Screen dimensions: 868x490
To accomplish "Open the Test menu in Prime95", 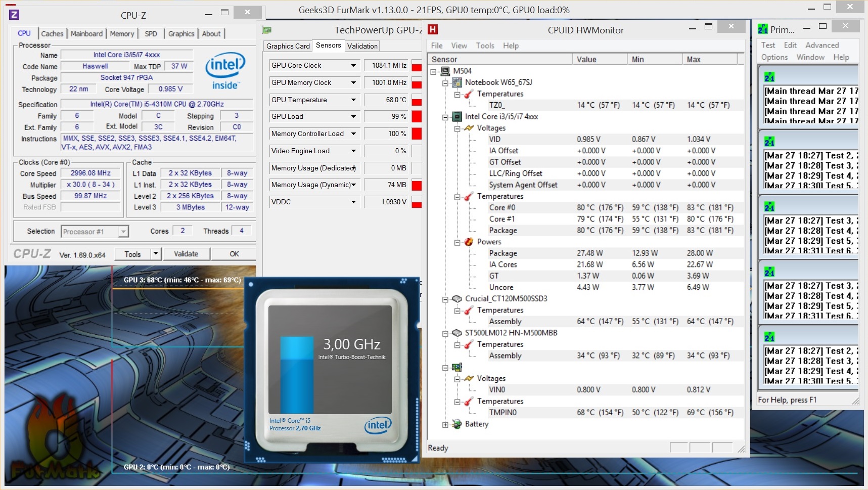I will (768, 45).
